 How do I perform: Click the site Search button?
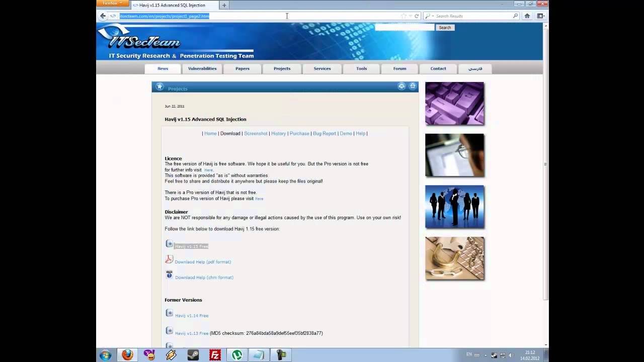coord(445,28)
